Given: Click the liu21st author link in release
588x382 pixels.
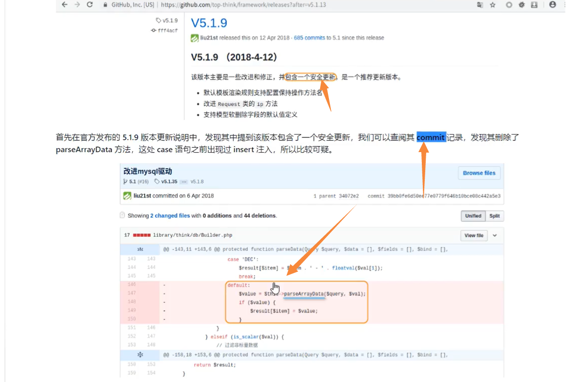Looking at the screenshot, I should point(209,38).
